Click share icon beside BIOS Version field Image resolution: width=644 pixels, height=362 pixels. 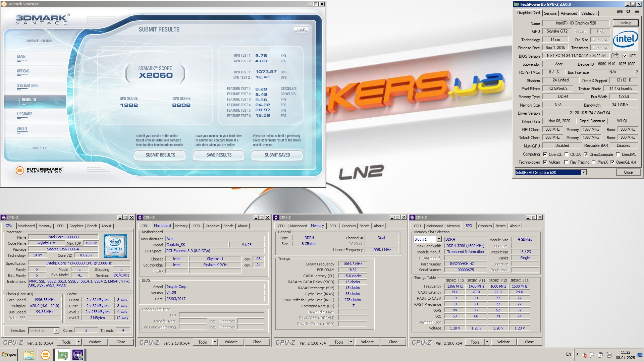615,56
